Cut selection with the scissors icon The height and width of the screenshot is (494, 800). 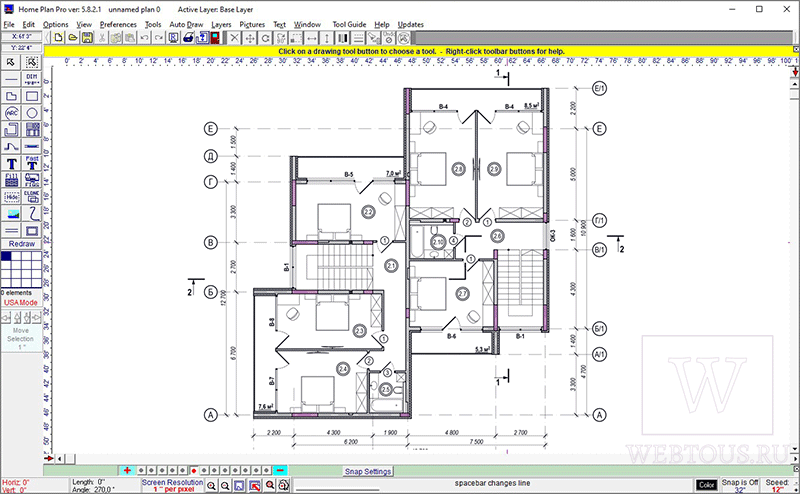tap(102, 38)
